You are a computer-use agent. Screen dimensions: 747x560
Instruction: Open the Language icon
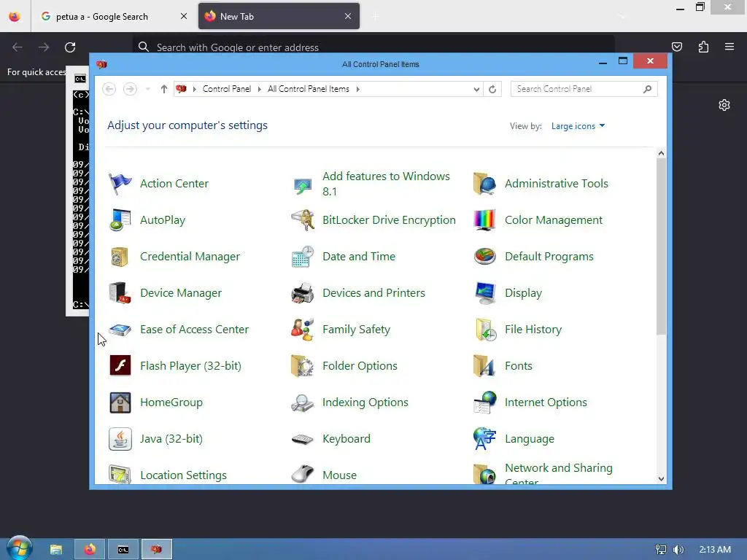[484, 438]
